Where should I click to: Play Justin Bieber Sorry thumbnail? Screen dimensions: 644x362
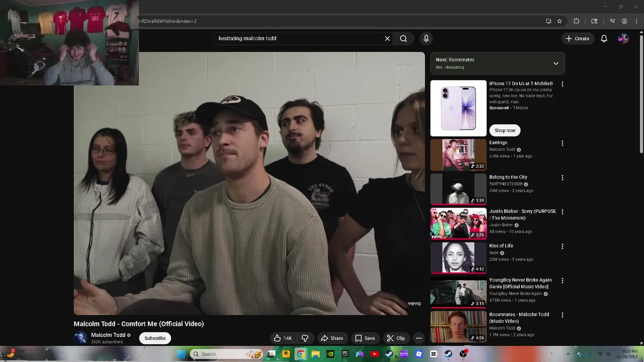point(458,224)
